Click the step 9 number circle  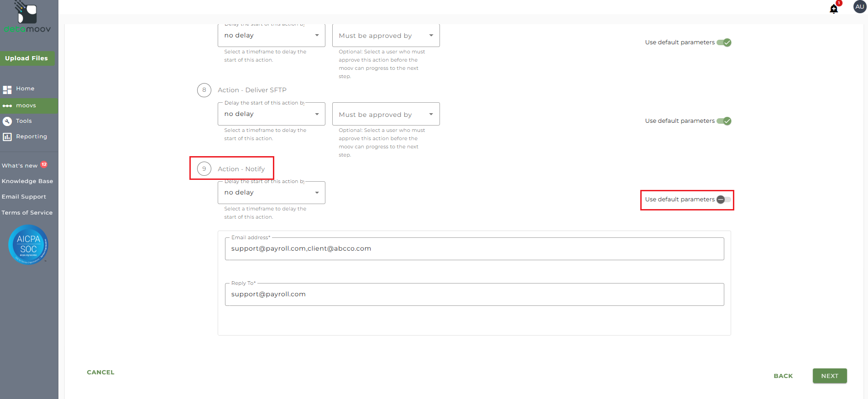204,169
